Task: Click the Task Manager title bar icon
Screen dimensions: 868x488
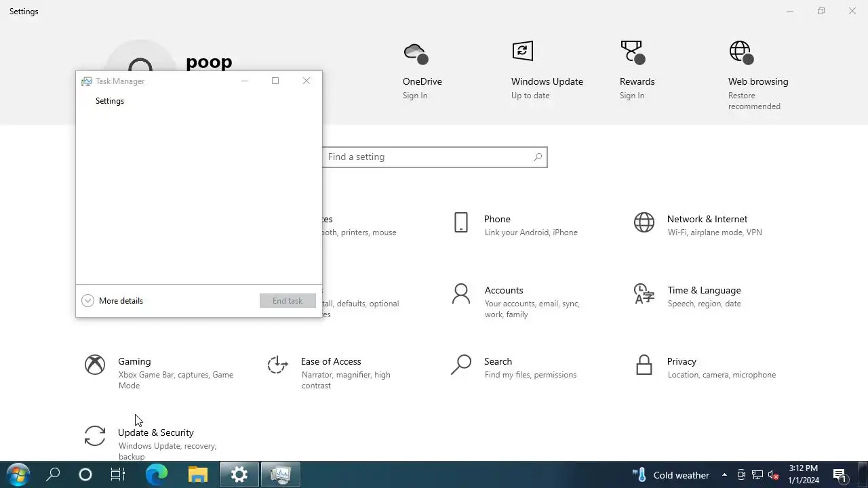Action: 87,81
